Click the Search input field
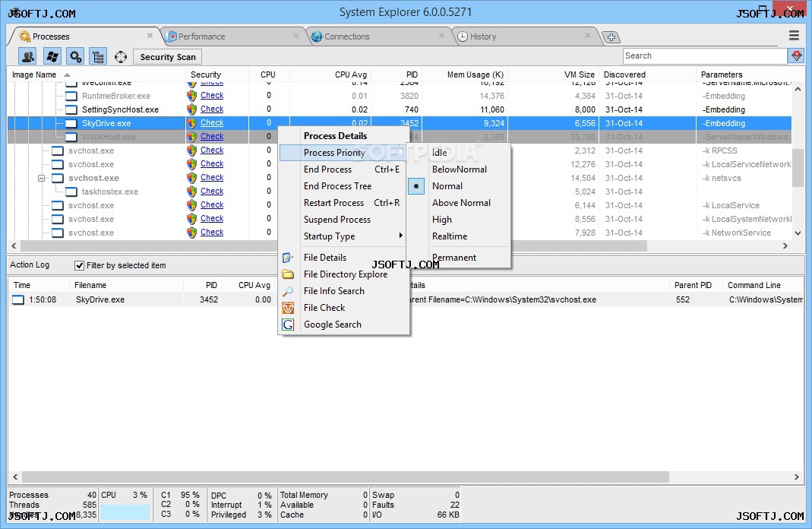Image resolution: width=812 pixels, height=529 pixels. click(704, 56)
